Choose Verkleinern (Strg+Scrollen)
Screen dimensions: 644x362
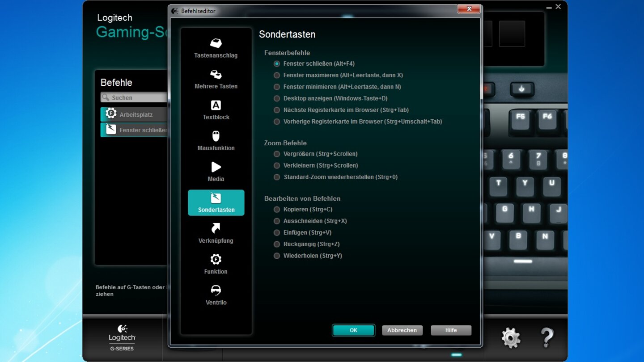click(x=316, y=165)
